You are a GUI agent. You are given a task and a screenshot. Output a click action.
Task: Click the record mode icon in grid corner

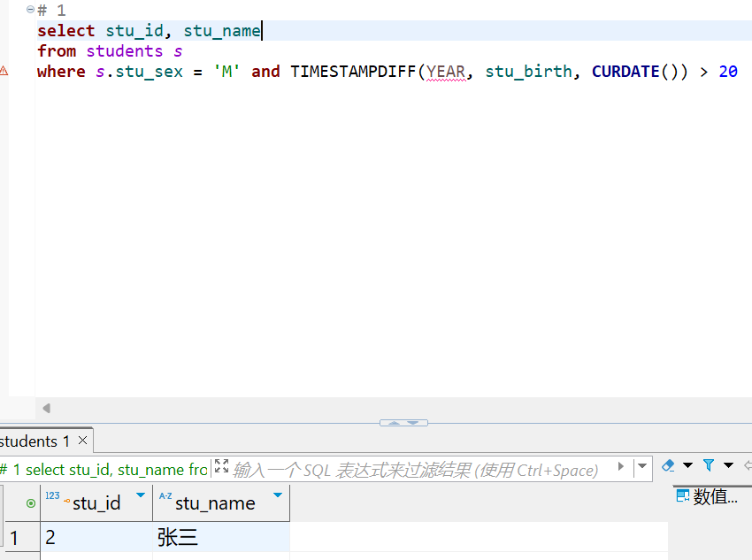[31, 503]
